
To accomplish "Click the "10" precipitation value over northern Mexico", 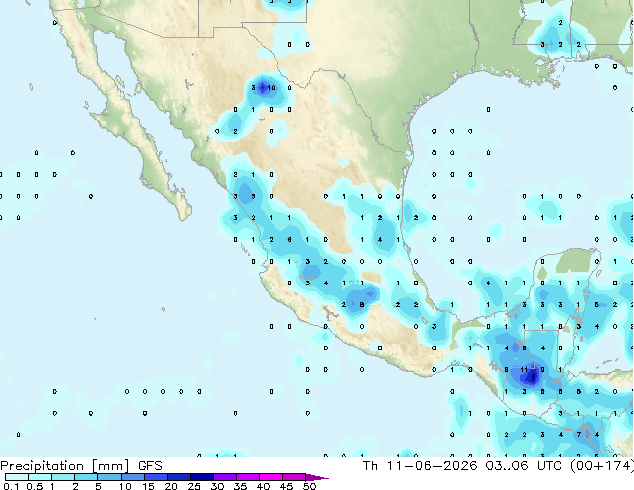I will [x=271, y=88].
